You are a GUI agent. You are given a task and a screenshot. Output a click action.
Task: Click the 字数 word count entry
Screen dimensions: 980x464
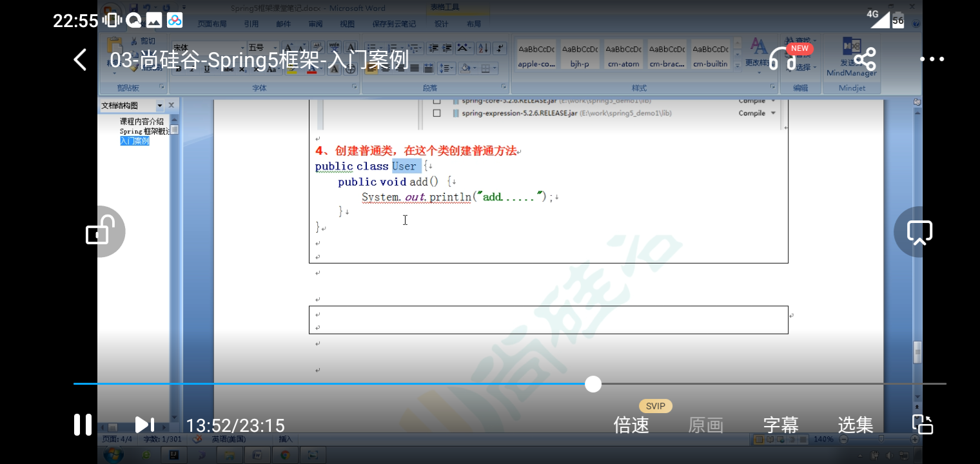(x=162, y=440)
